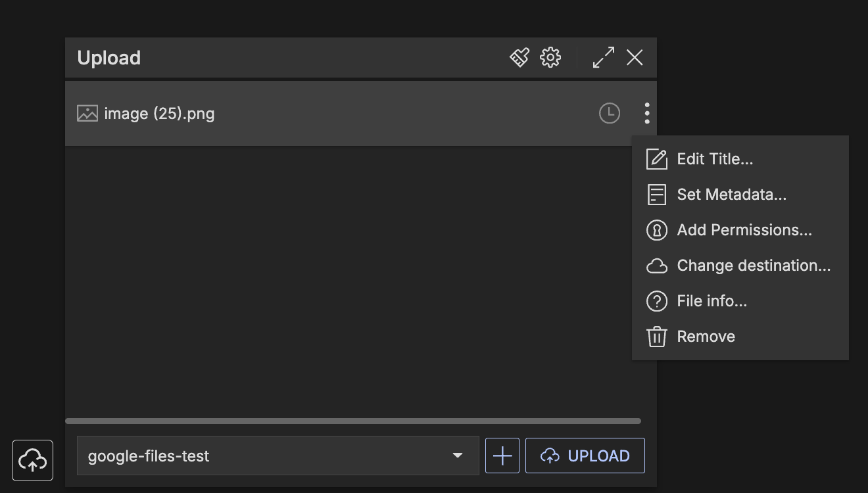Close the Upload panel

click(635, 58)
